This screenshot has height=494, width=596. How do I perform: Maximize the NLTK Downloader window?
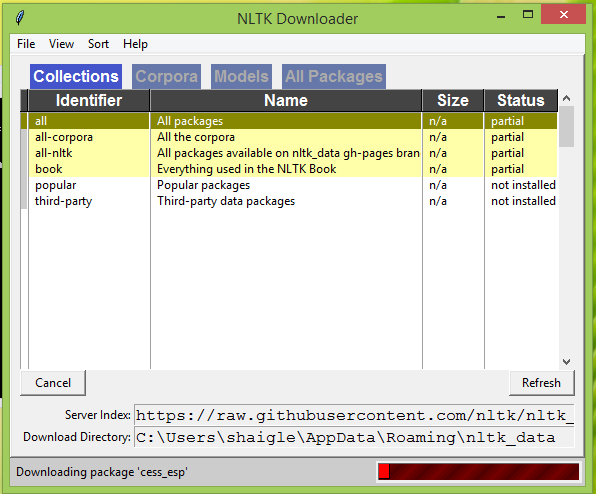coord(528,15)
